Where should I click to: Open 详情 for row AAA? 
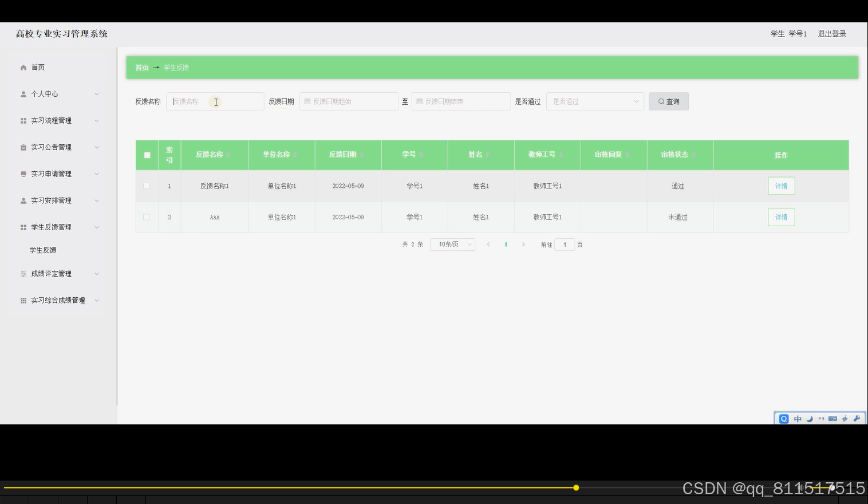click(781, 217)
